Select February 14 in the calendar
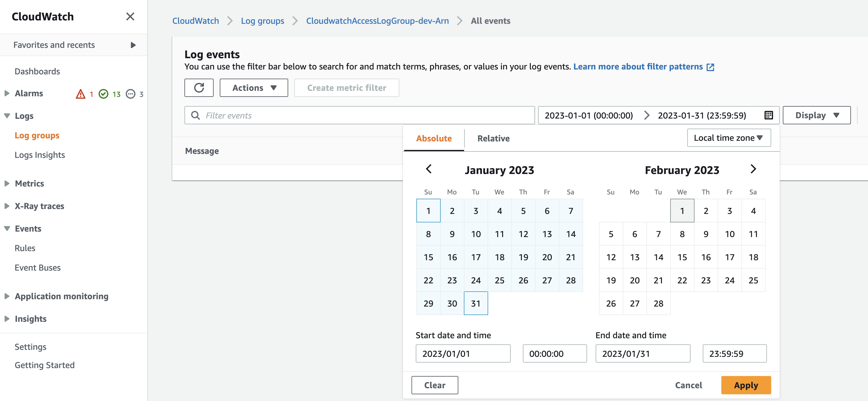The height and width of the screenshot is (401, 868). pos(658,257)
